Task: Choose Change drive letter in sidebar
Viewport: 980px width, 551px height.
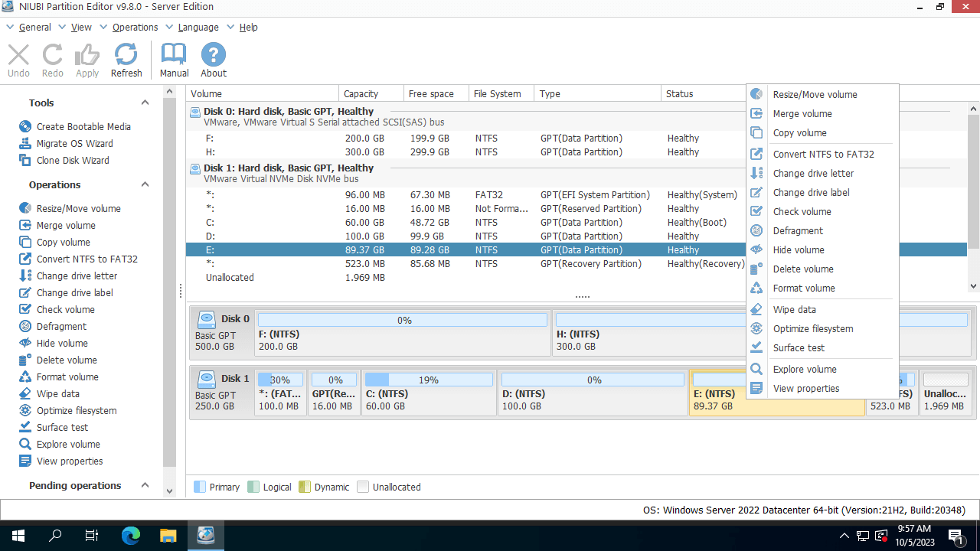Action: click(x=68, y=276)
